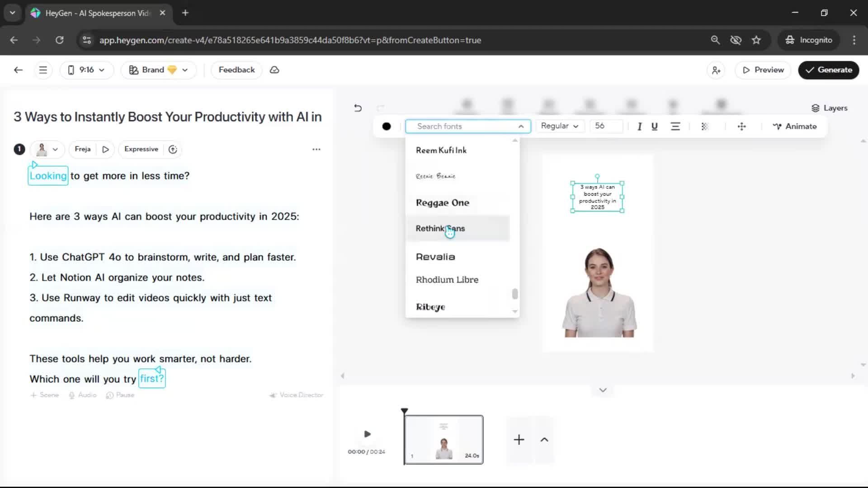Viewport: 868px width, 488px height.
Task: Play Freja voice sample
Action: (105, 149)
